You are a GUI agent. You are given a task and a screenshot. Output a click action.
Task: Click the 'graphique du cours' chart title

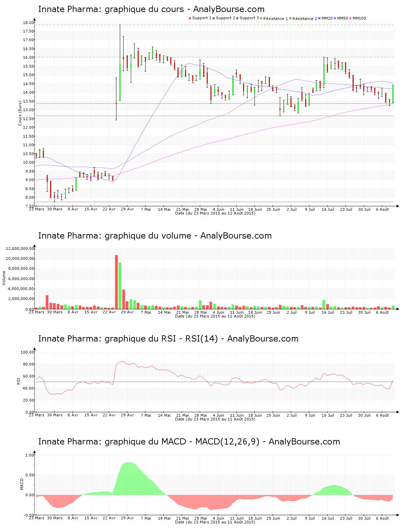pos(151,9)
